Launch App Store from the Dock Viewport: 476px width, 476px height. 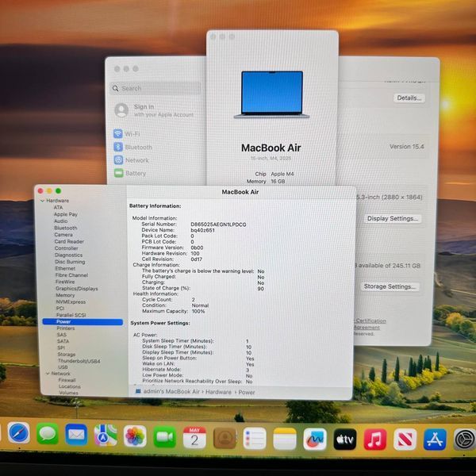tap(435, 440)
